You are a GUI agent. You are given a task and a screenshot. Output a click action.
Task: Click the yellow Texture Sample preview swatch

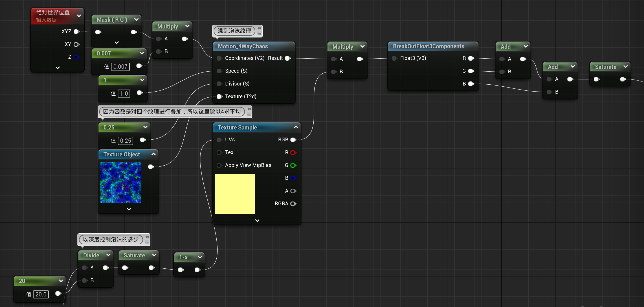235,194
